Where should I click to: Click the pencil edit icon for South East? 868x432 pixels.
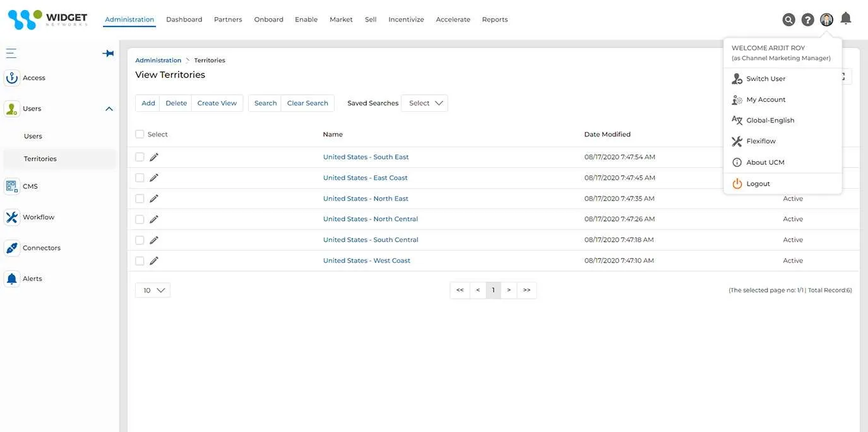coord(154,157)
